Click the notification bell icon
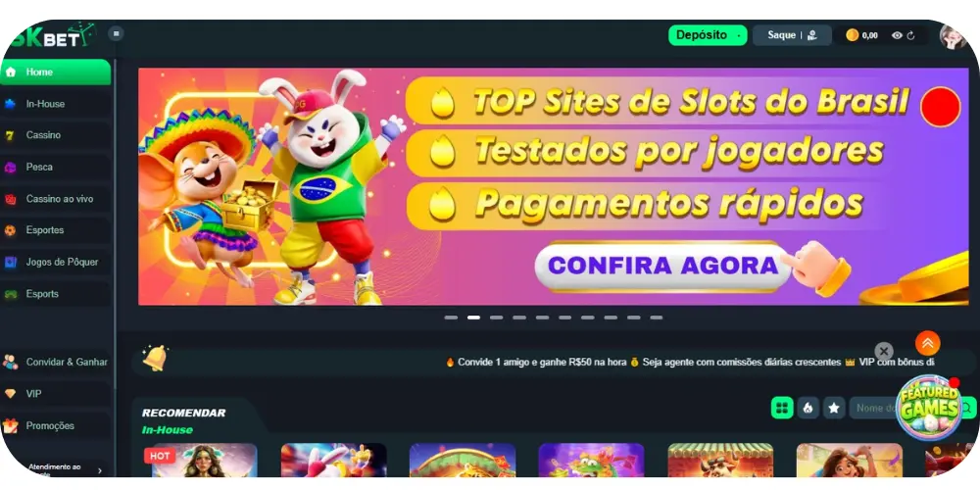The height and width of the screenshot is (490, 980). click(x=155, y=358)
